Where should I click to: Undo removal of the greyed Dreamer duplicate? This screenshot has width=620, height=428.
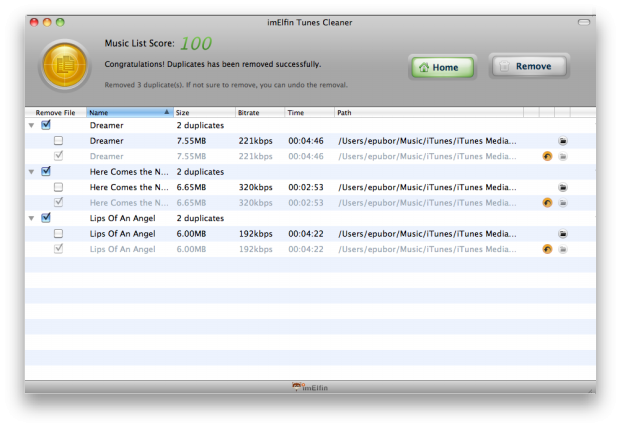(547, 156)
